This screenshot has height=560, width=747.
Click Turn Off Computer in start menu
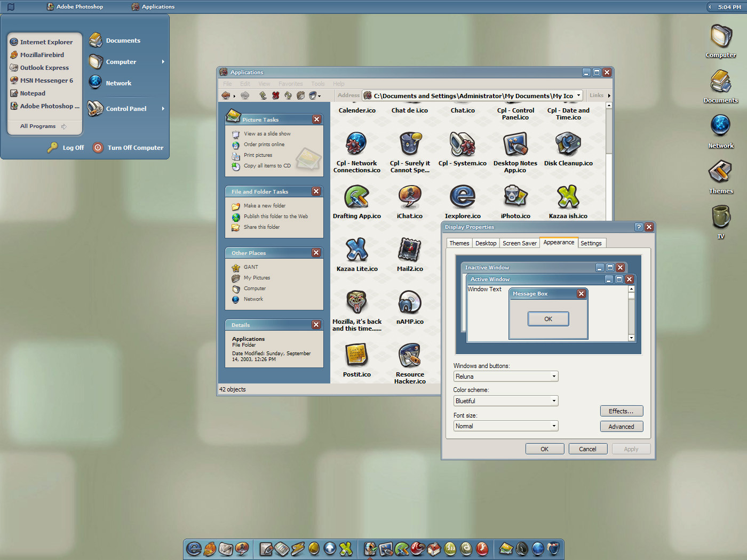pos(128,148)
